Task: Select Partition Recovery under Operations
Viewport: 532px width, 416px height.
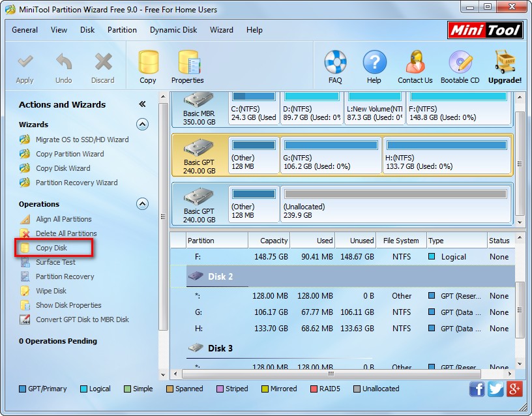Action: coord(65,276)
